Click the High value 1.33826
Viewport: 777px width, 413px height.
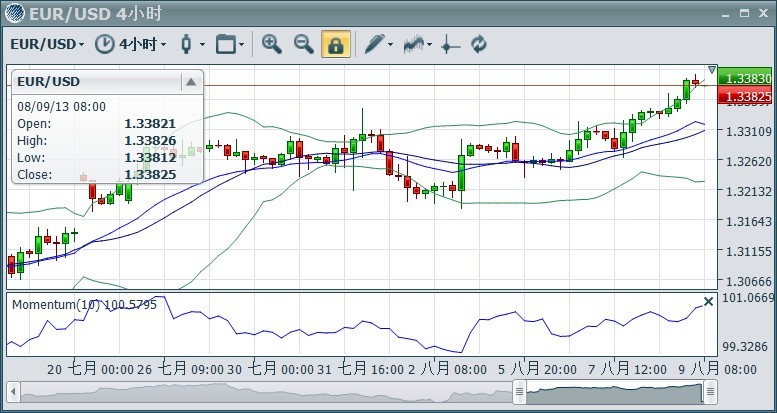pos(150,141)
